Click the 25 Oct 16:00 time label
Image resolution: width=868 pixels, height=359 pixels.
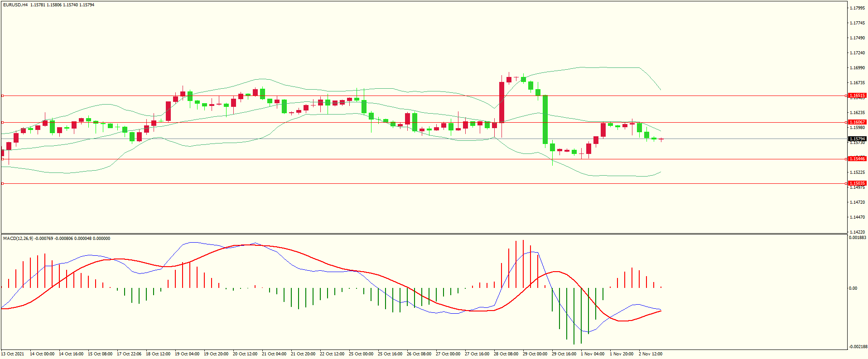[x=390, y=354]
